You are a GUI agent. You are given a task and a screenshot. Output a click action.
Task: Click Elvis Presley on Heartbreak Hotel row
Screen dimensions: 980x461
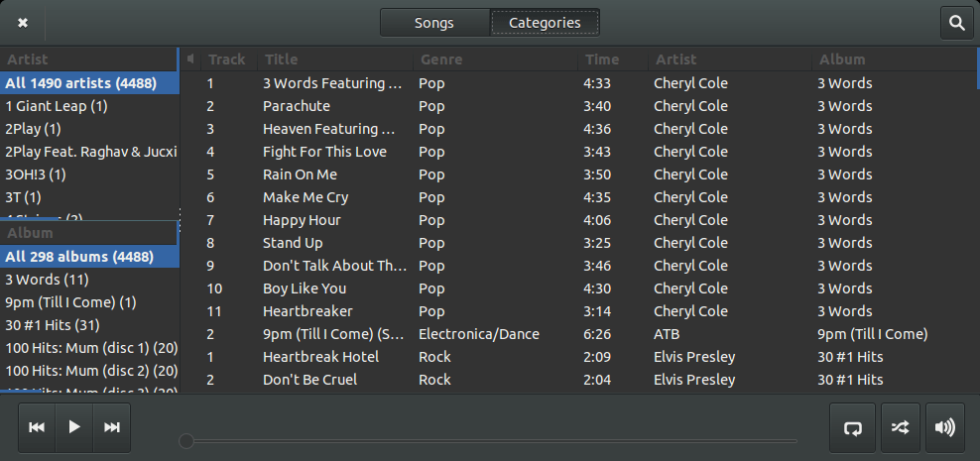[x=694, y=357]
